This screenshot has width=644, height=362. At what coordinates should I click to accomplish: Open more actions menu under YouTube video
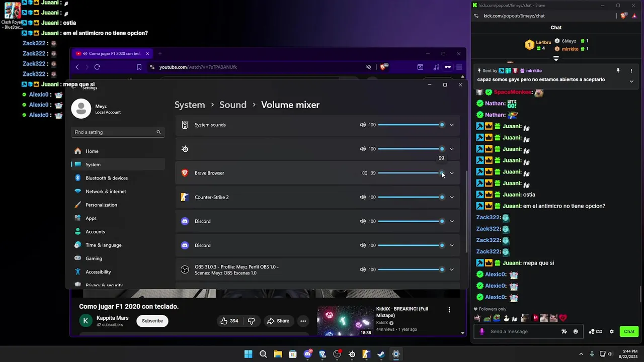pos(303,321)
